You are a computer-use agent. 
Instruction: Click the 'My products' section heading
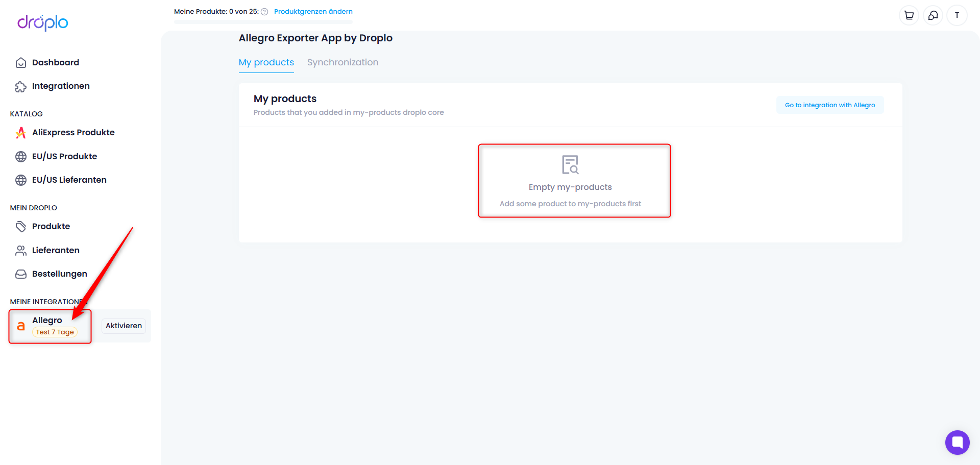(x=285, y=99)
